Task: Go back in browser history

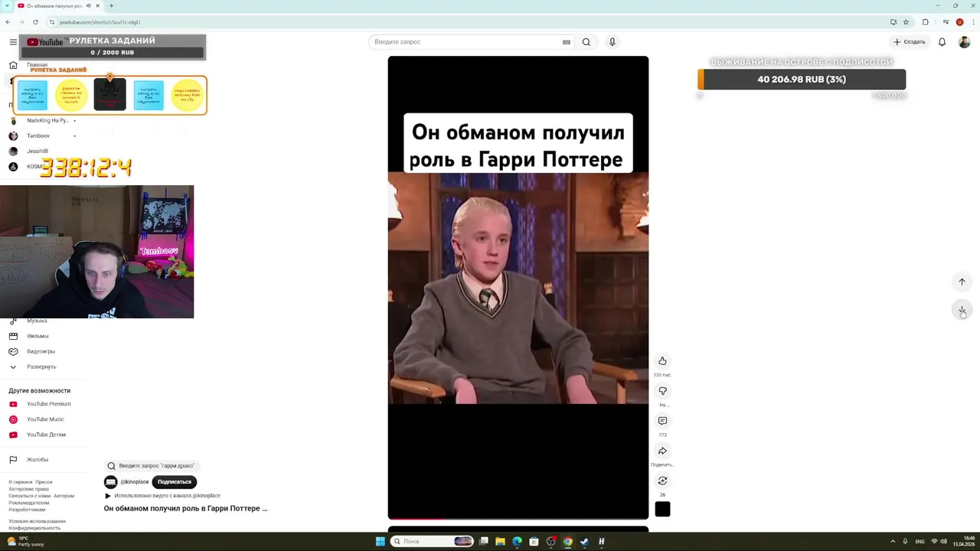Action: [x=8, y=22]
